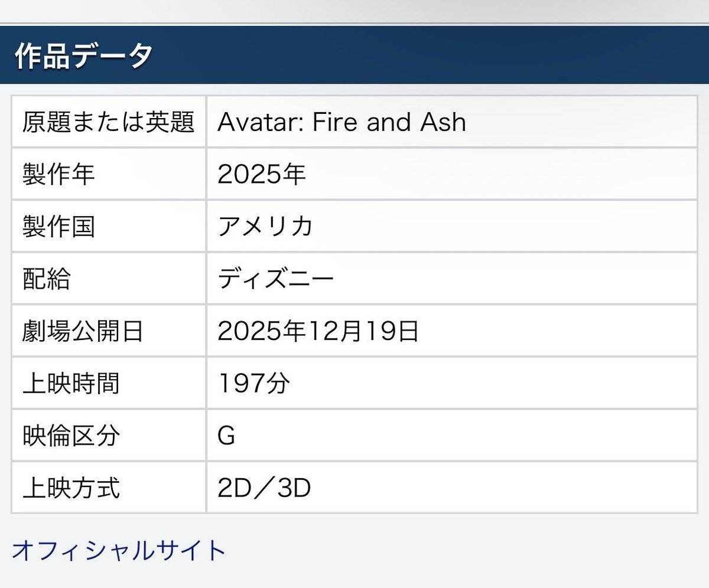Open the オフィシャルサイト link
The height and width of the screenshot is (588, 709).
[119, 550]
